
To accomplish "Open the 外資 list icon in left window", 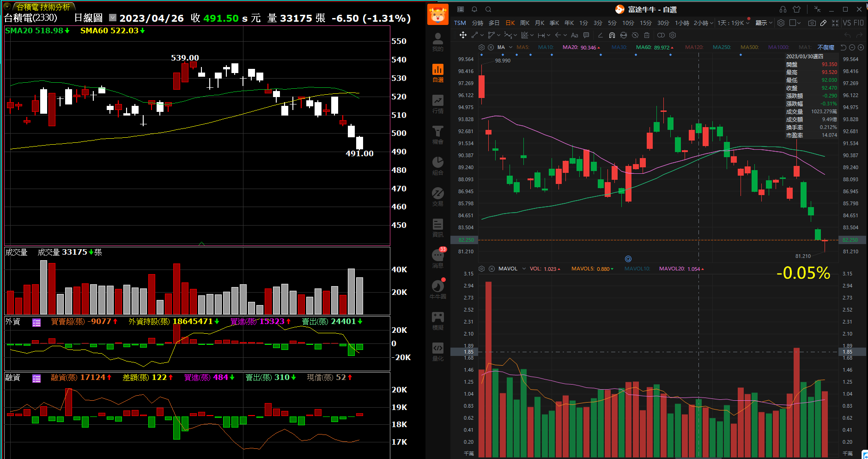I will pyautogui.click(x=36, y=323).
